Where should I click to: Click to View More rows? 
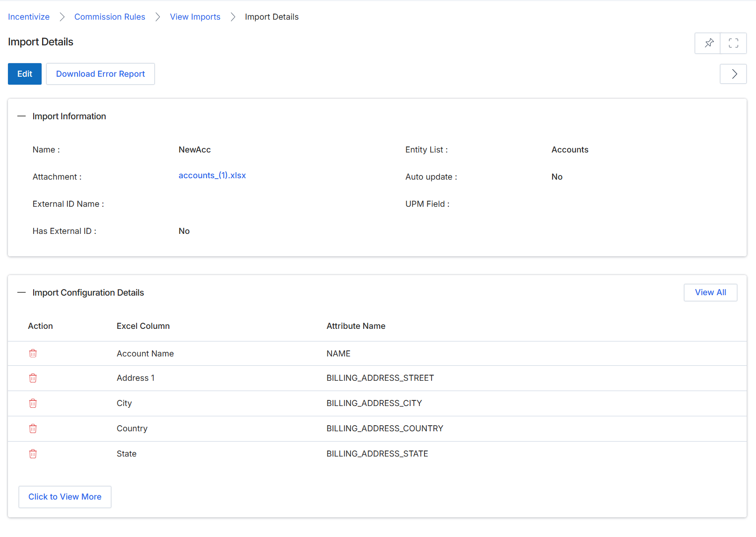point(65,497)
